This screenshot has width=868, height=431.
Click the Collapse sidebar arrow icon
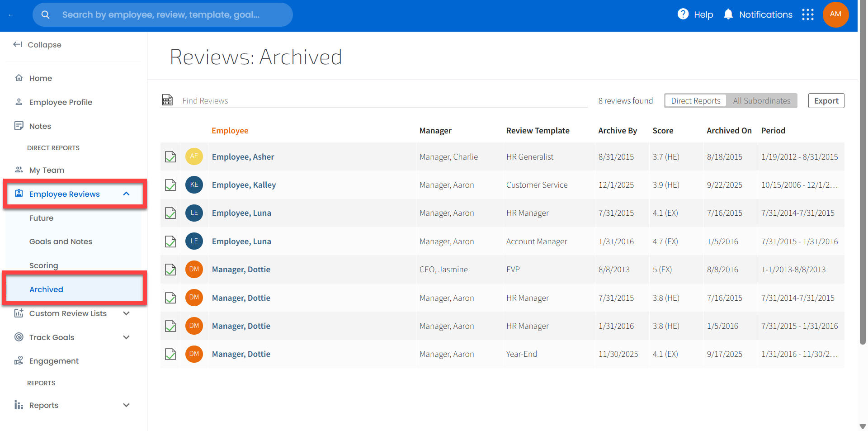coord(18,44)
